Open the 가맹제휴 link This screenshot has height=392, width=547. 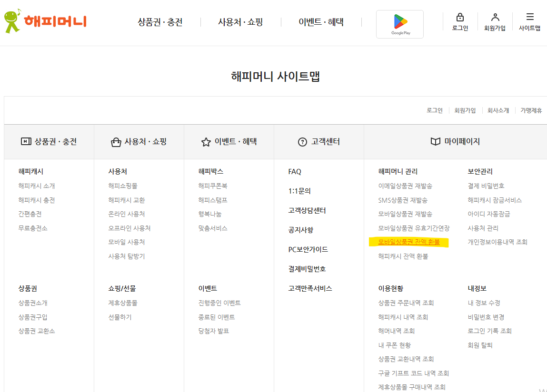531,110
